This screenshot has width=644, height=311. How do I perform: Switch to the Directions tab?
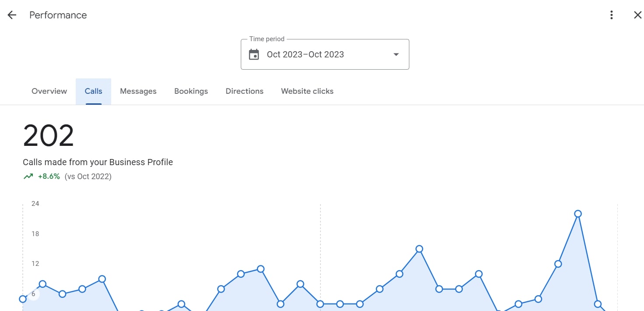[244, 91]
